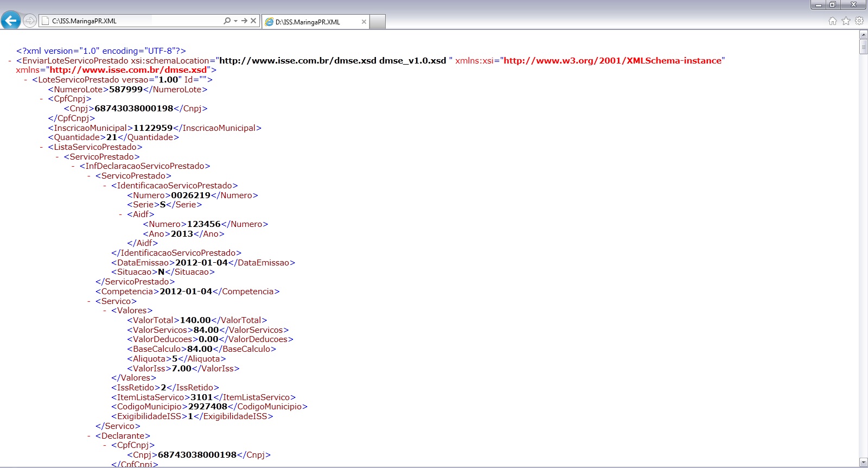Screen dimensions: 868x468
Task: Collapse the Valores node
Action: [105, 311]
